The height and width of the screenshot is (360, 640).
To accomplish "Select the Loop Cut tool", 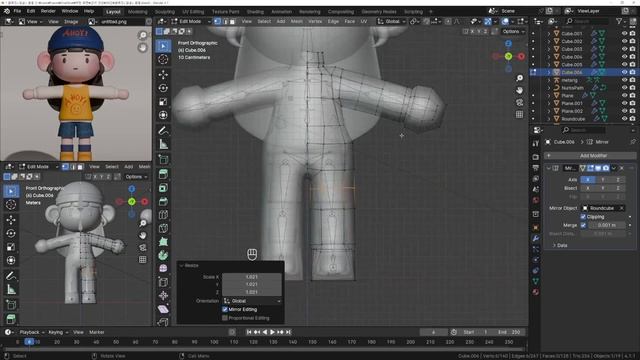I will coord(163,215).
